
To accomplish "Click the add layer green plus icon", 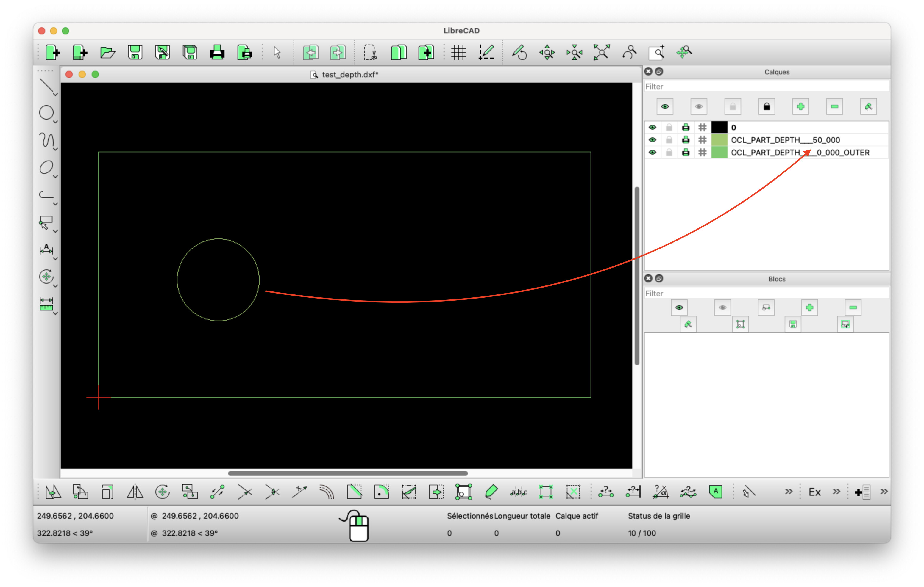I will (800, 106).
